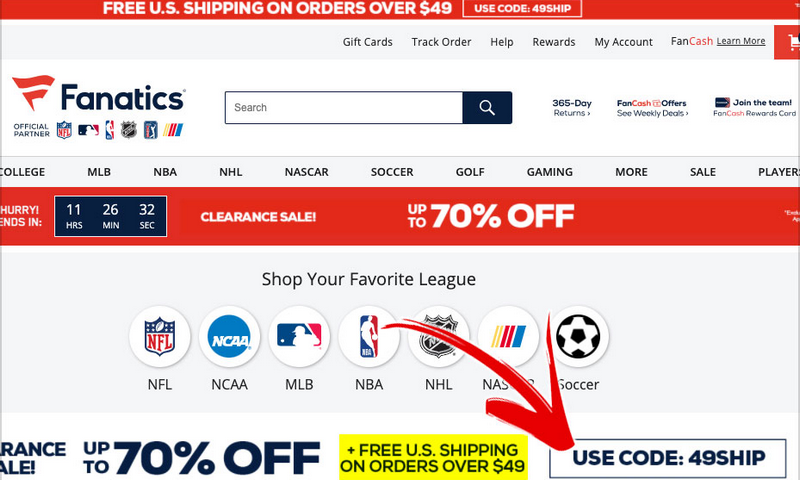Open the Track Order link
800x480 pixels.
[x=441, y=42]
